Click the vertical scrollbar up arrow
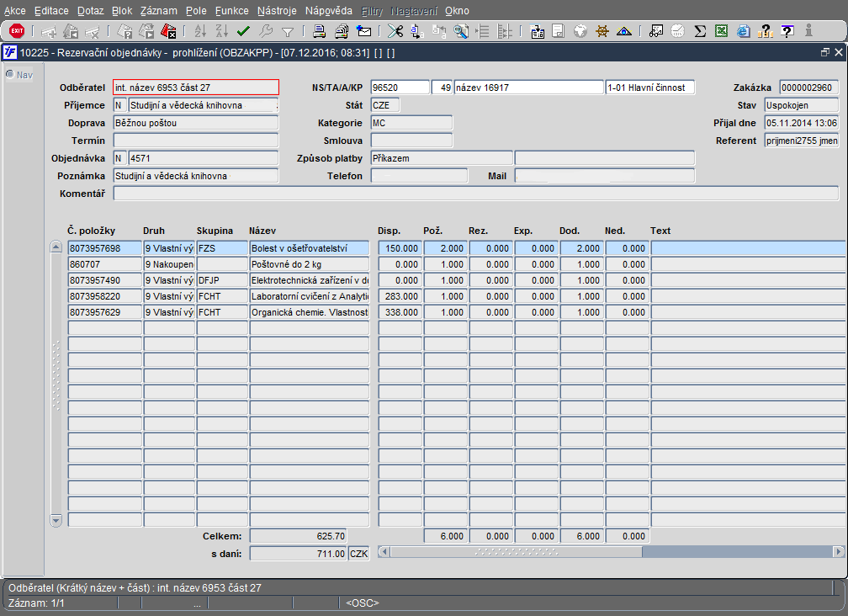848x616 pixels. coord(56,247)
